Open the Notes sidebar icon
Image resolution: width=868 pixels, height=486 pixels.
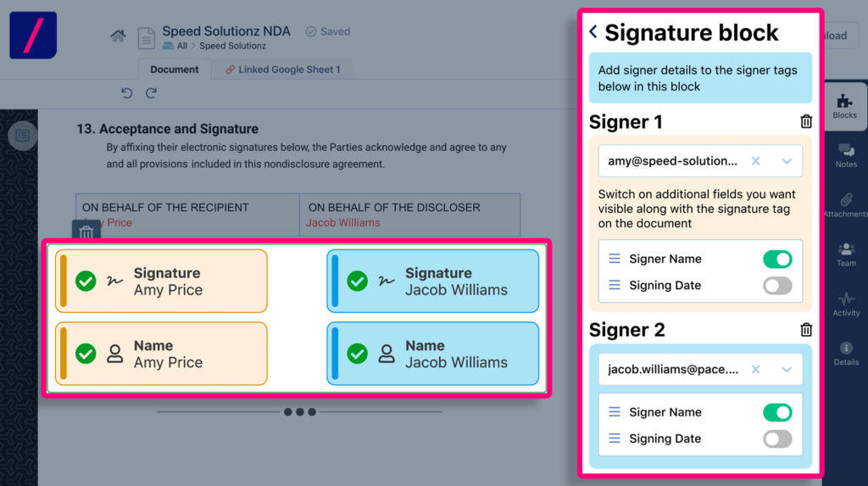point(846,155)
